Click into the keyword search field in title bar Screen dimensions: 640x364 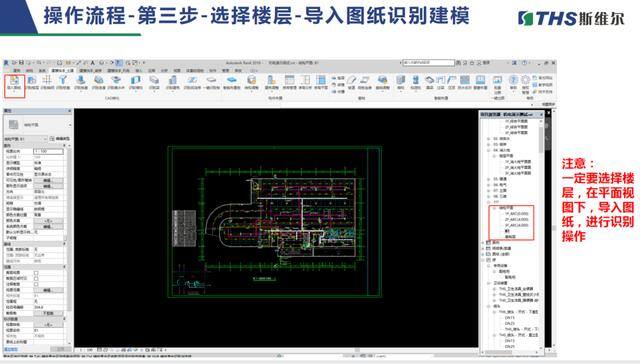click(428, 63)
